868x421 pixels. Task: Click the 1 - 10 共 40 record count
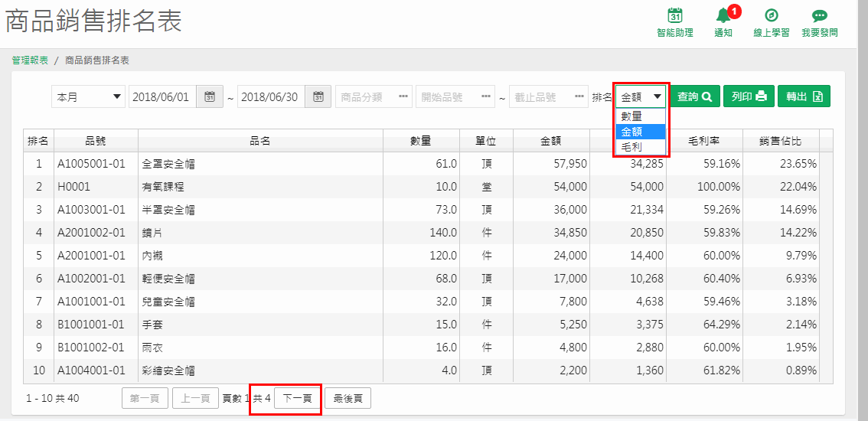(x=53, y=398)
